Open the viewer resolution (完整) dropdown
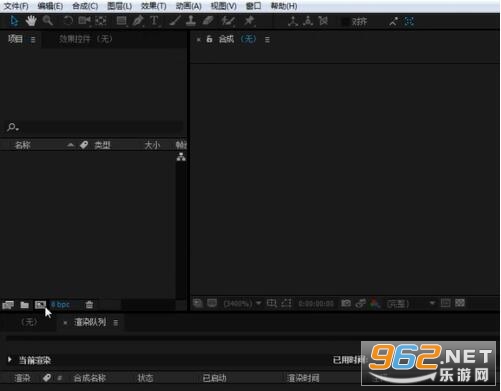The image size is (501, 391). [x=411, y=304]
